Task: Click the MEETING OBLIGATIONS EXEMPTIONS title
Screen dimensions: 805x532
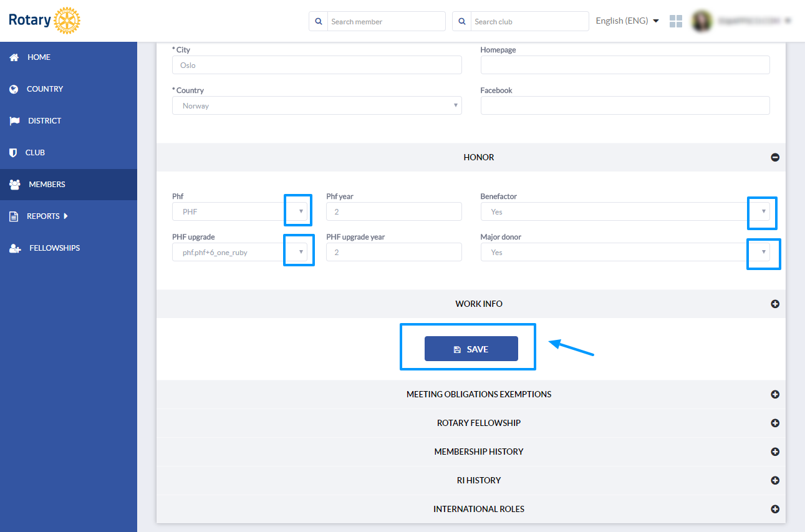Action: [x=479, y=395]
